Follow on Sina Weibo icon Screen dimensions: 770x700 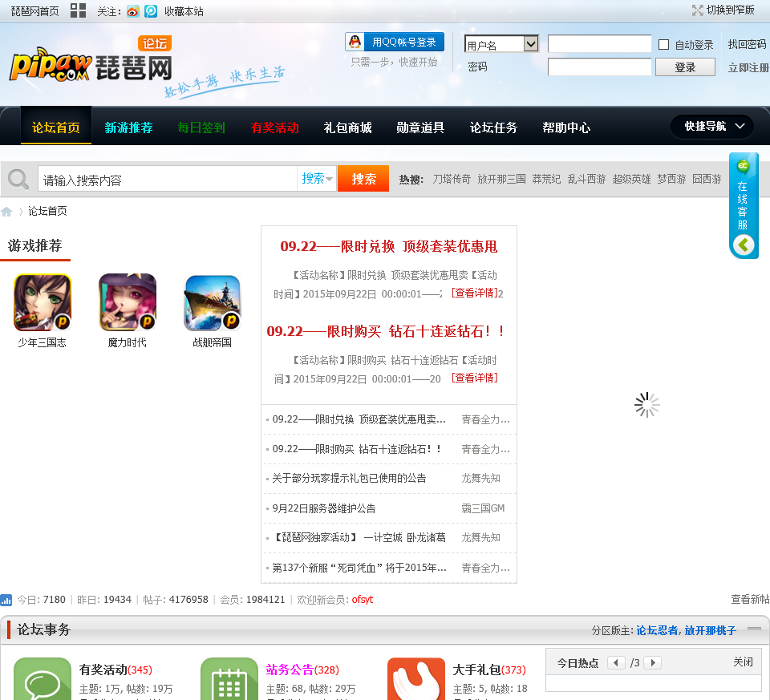[x=133, y=11]
